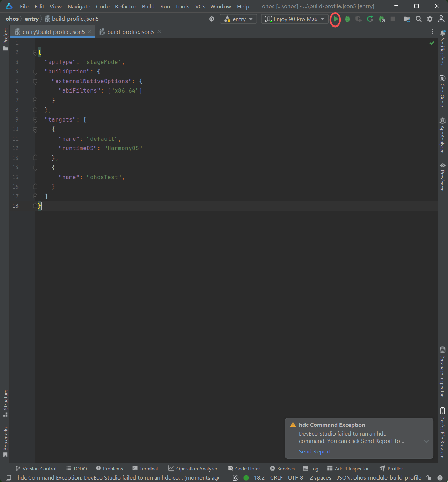Collapse the line 14 object fold marker
This screenshot has height=482, width=448.
point(35,168)
